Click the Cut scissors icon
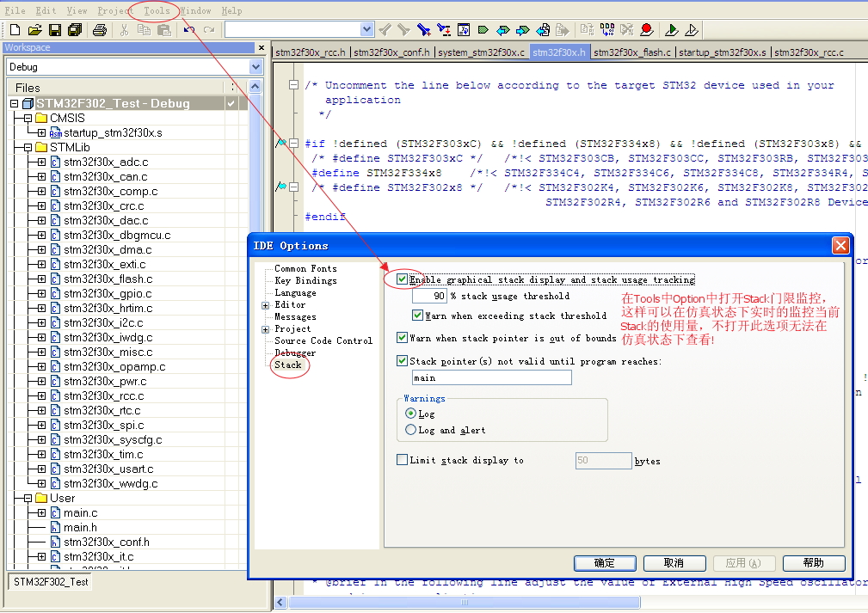868x613 pixels. [x=124, y=30]
